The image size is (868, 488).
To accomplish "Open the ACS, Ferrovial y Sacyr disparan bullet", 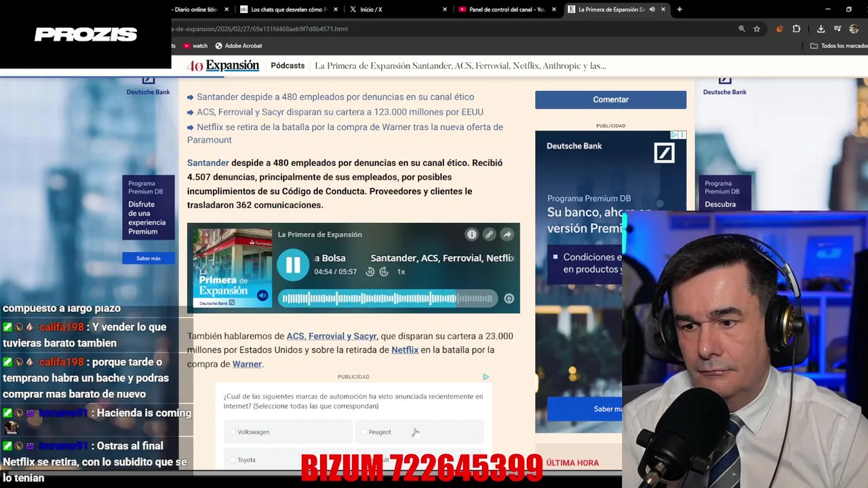I will click(x=340, y=112).
